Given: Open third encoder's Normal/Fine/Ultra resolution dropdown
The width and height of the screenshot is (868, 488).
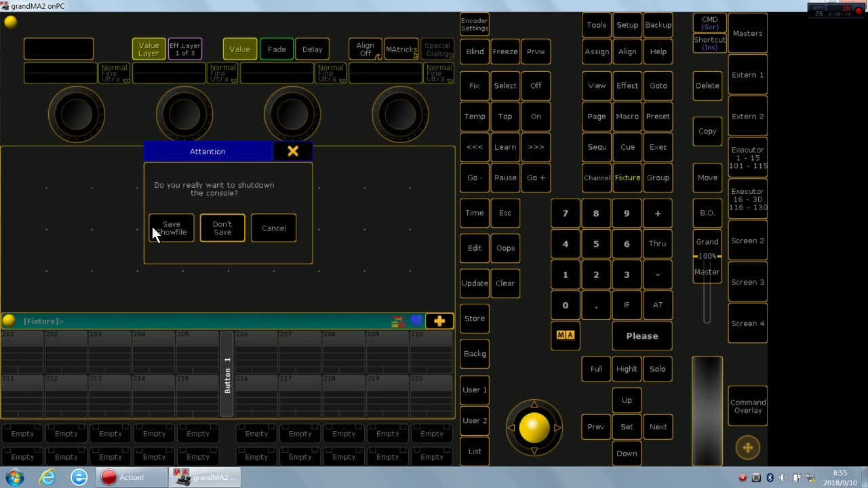Looking at the screenshot, I should point(330,73).
